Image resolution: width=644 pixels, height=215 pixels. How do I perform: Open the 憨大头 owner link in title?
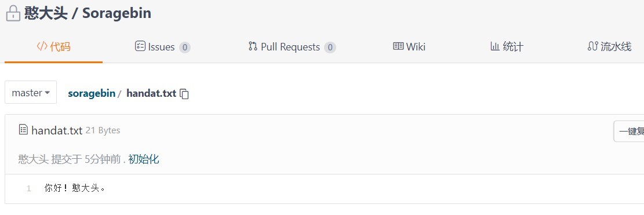46,13
